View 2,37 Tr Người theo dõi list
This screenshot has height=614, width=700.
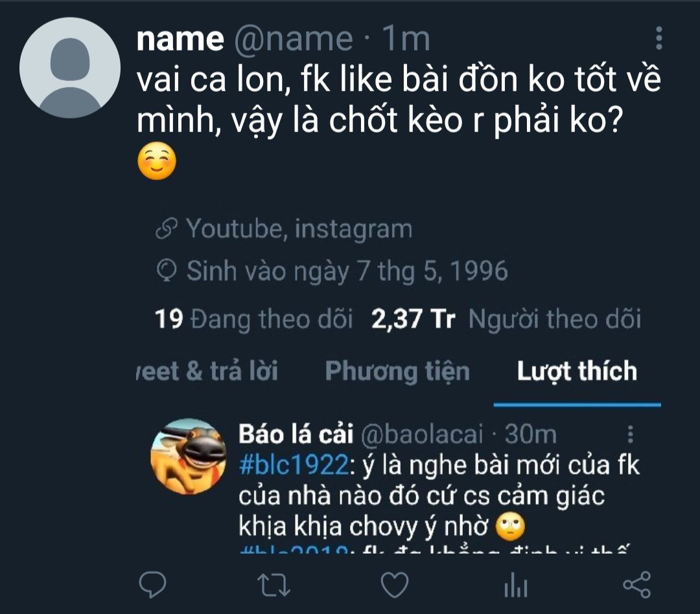[x=506, y=319]
